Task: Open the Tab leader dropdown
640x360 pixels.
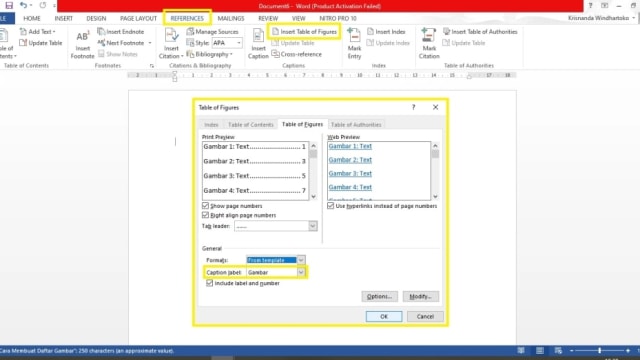Action: 313,226
